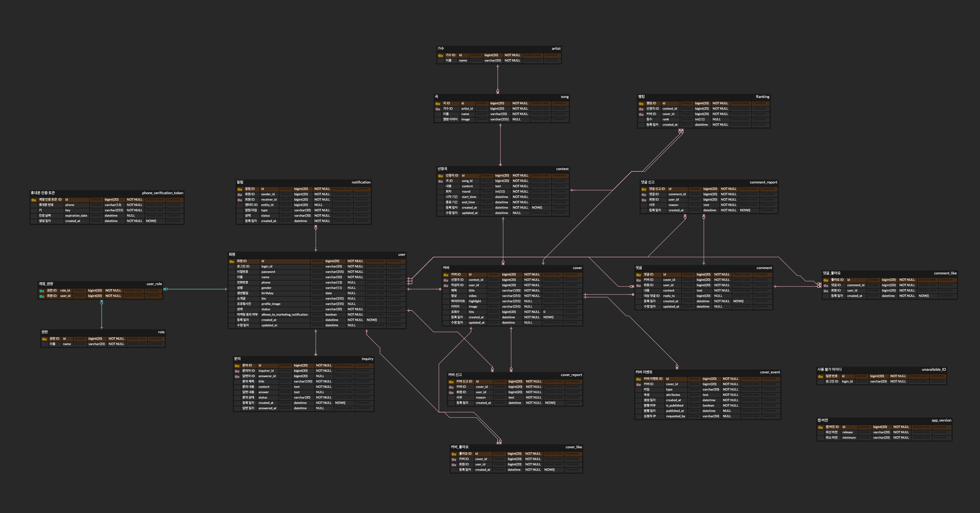Image resolution: width=980 pixels, height=513 pixels.
Task: Click the reply_to field in comment table
Action: (x=669, y=296)
